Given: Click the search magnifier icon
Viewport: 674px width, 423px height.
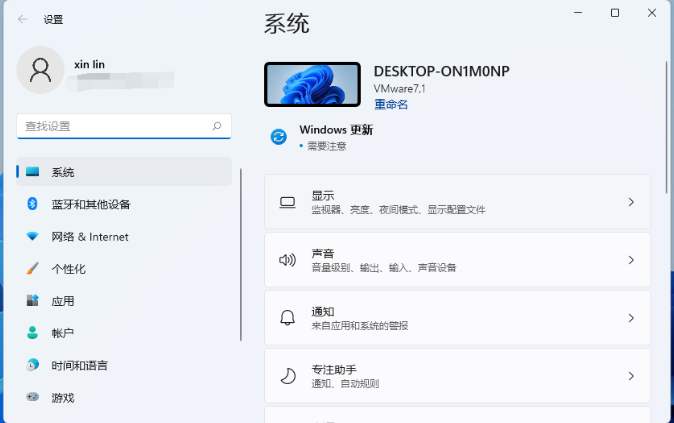Looking at the screenshot, I should [217, 126].
